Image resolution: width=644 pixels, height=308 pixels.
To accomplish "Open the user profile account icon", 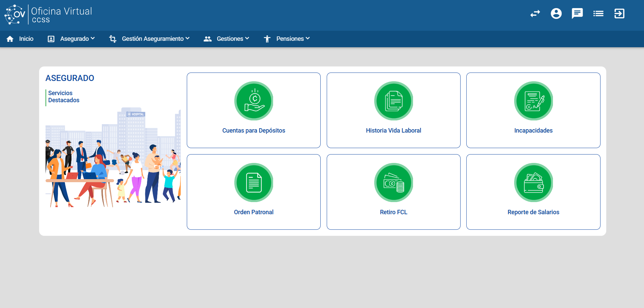I will tap(556, 13).
